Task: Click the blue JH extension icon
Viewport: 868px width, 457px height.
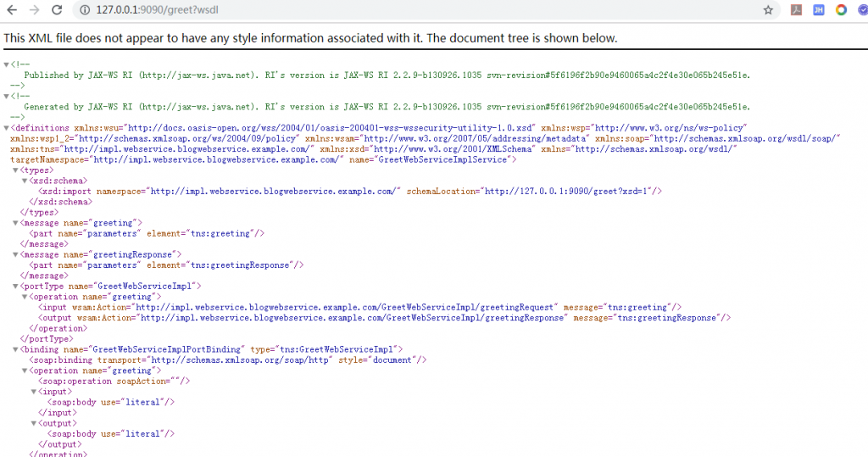Action: coord(819,10)
